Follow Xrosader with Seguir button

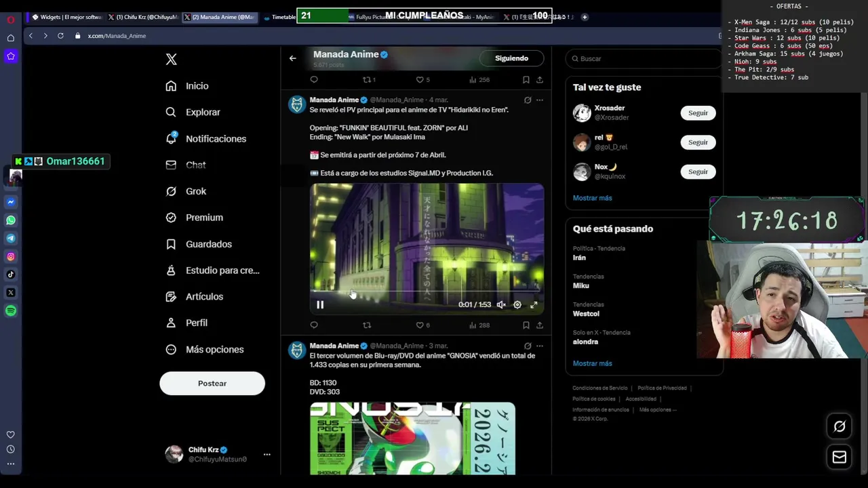point(698,113)
